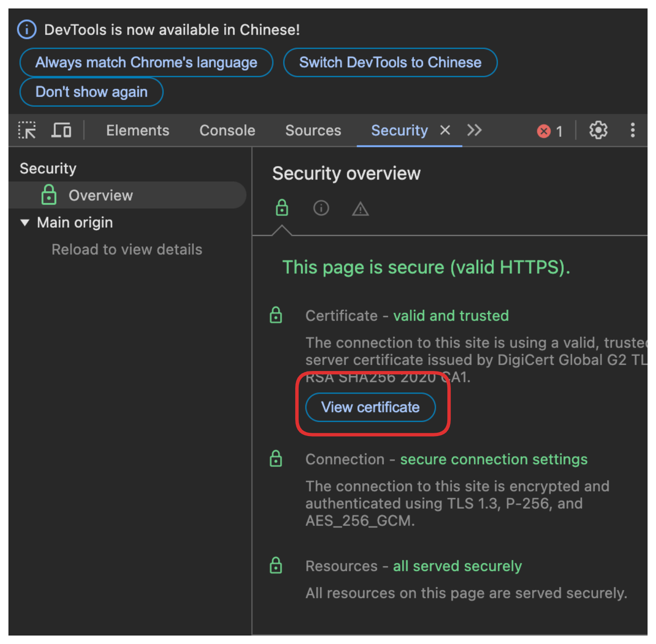Select the green lock secure filter icon
Viewport: 656px width, 644px height.
(282, 208)
